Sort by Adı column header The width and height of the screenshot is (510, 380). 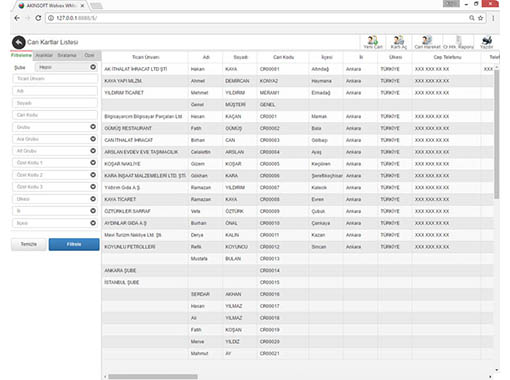click(206, 57)
